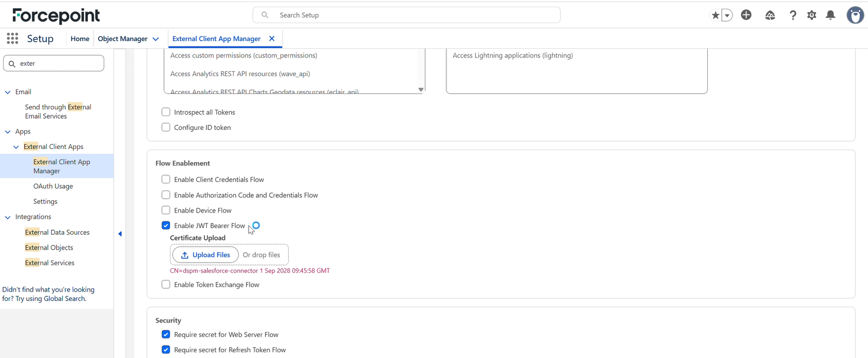
Task: Uncheck Require secret for Web Server Flow
Action: 166,334
